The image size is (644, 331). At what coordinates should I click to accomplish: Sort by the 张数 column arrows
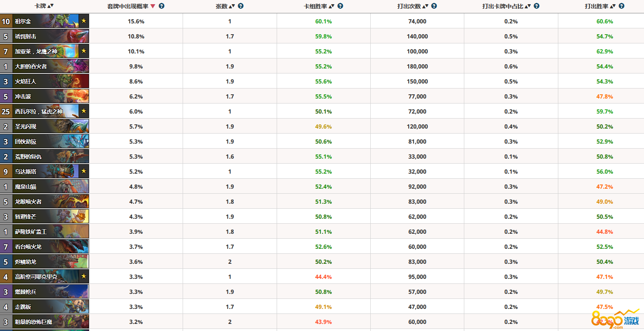[232, 6]
